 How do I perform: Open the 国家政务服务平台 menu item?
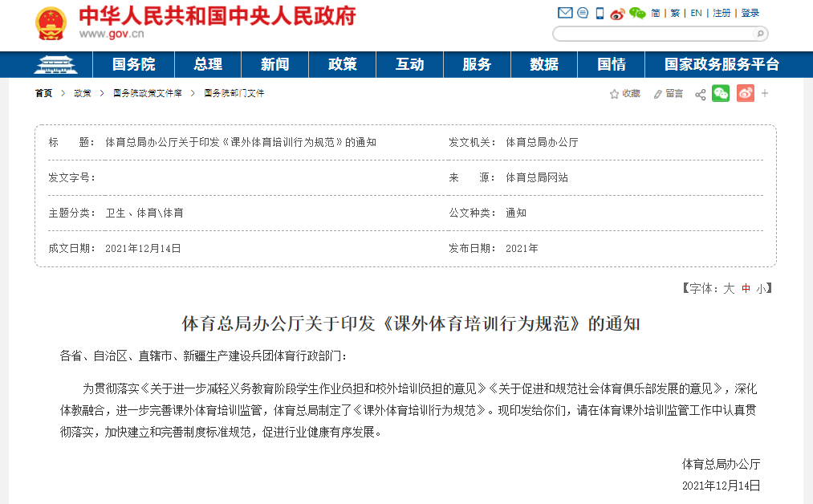click(722, 64)
